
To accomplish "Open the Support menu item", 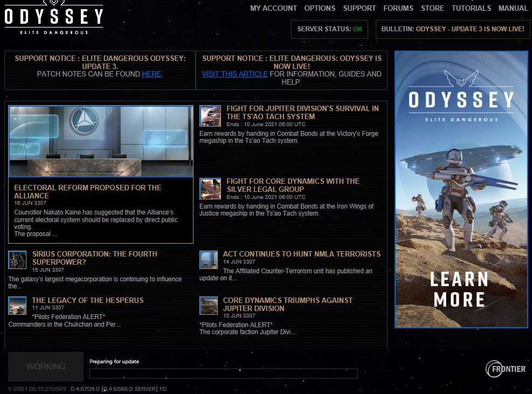I will click(x=360, y=8).
